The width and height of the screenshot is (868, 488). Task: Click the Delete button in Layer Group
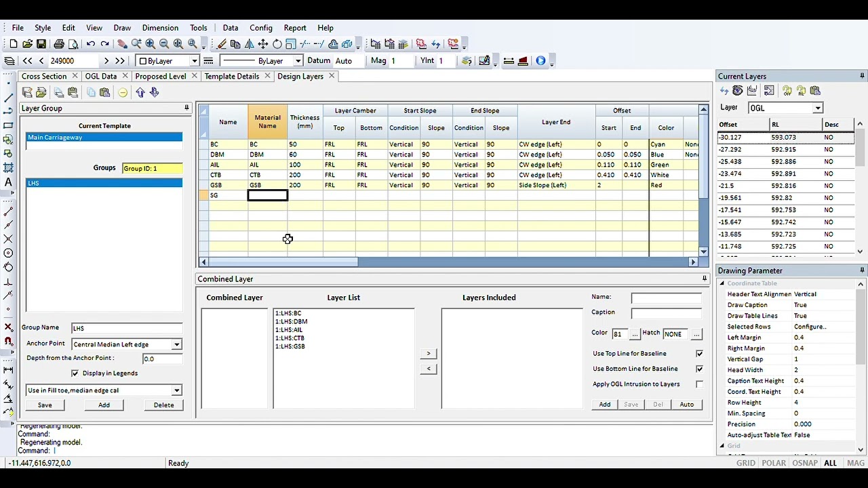pos(163,405)
